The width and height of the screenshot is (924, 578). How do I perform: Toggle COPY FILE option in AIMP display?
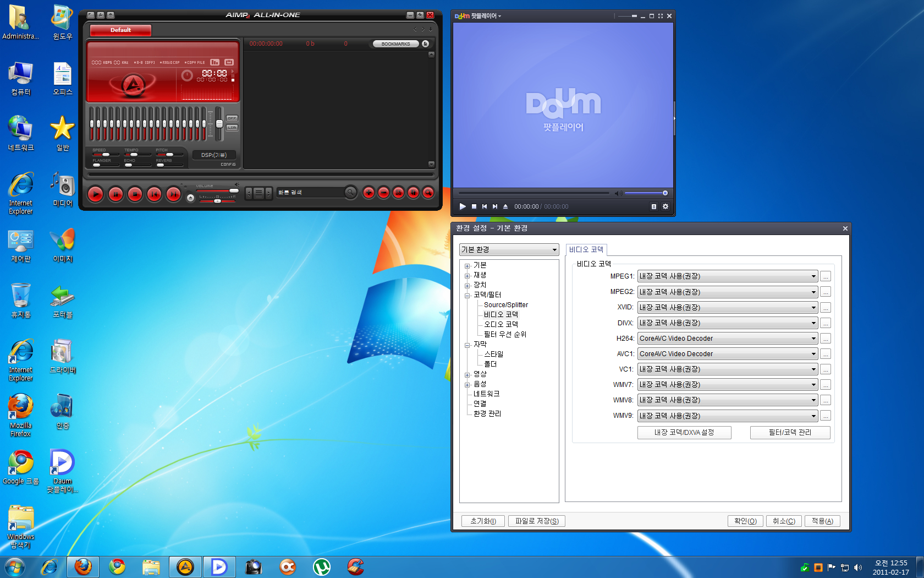pyautogui.click(x=195, y=63)
